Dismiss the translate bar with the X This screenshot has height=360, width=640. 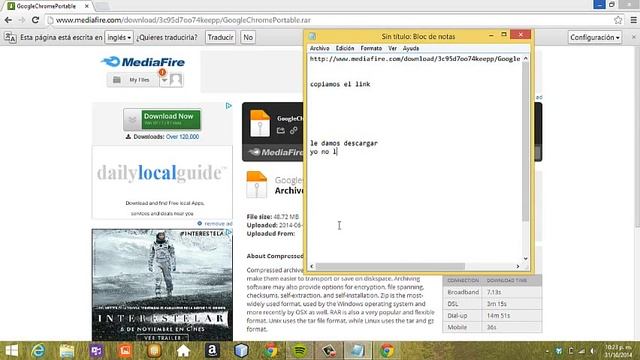pos(633,37)
